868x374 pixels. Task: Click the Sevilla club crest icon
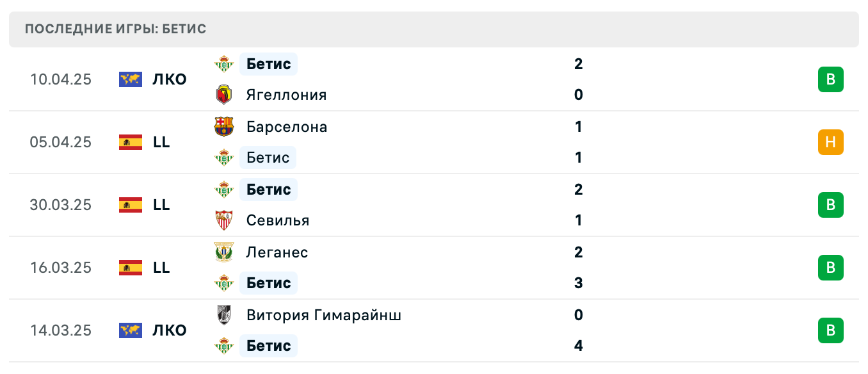pos(223,220)
